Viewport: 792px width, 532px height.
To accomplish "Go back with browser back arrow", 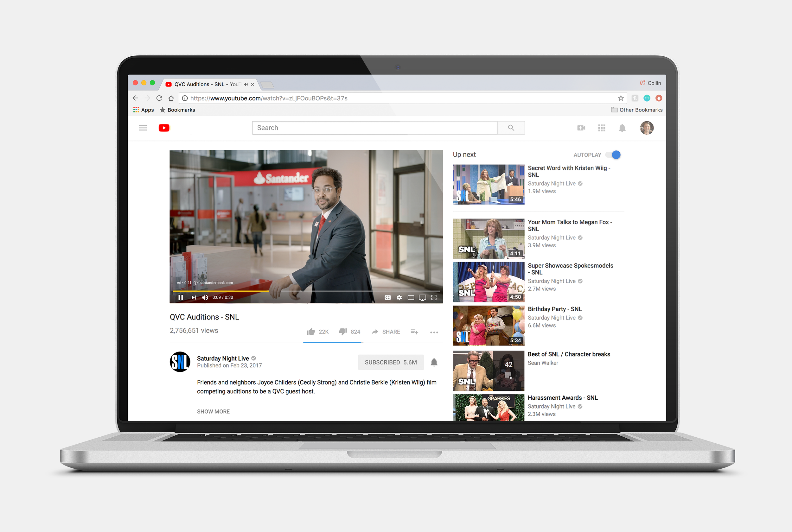I will pyautogui.click(x=135, y=98).
